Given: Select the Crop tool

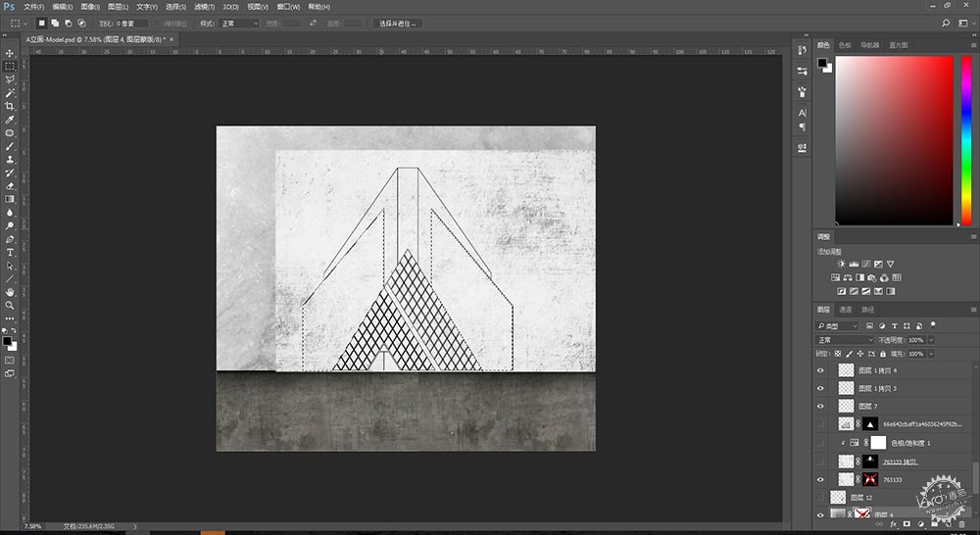Looking at the screenshot, I should [10, 106].
